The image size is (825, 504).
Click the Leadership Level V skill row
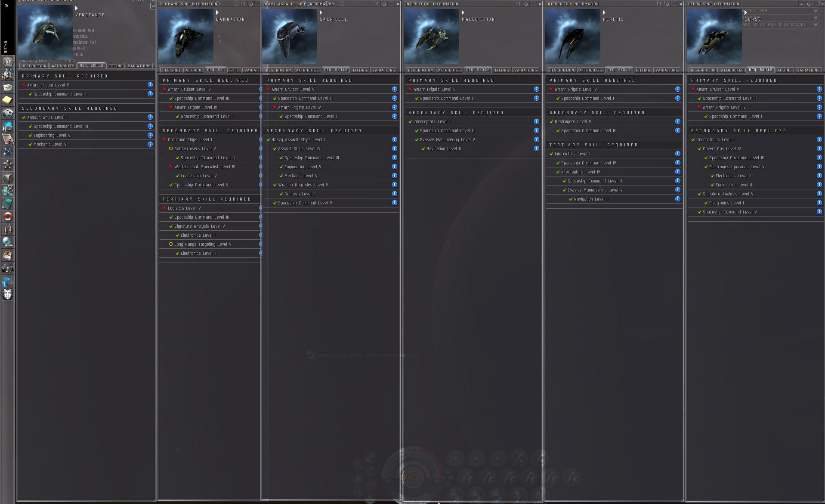tap(210, 176)
